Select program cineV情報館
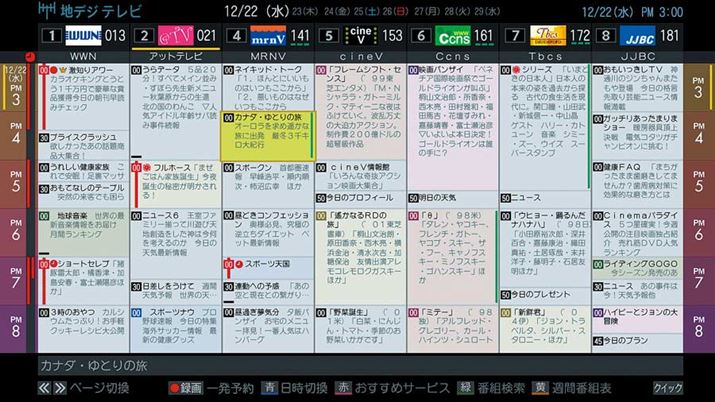Viewport: 715px width, 402px height. 360,176
